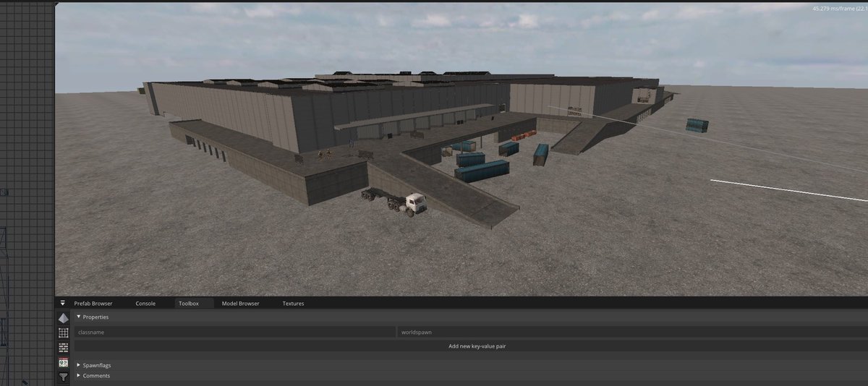
Task: Click the classname key field
Action: (x=235, y=333)
